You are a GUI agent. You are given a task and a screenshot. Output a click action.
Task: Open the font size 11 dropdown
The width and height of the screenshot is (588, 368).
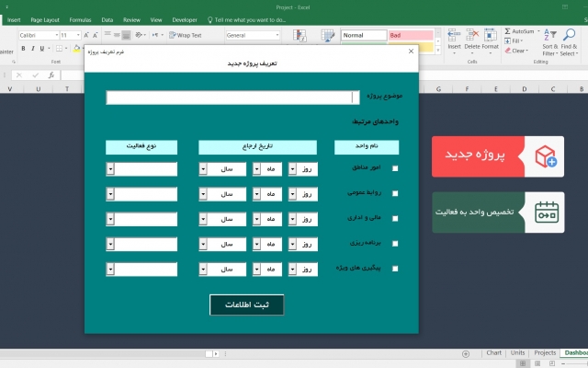(78, 35)
